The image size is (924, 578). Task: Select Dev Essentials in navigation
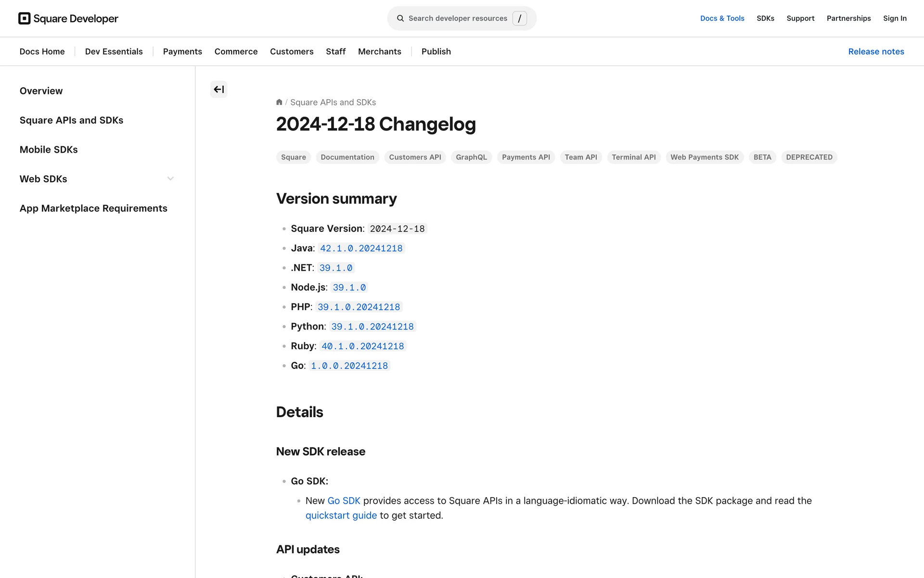(x=114, y=52)
